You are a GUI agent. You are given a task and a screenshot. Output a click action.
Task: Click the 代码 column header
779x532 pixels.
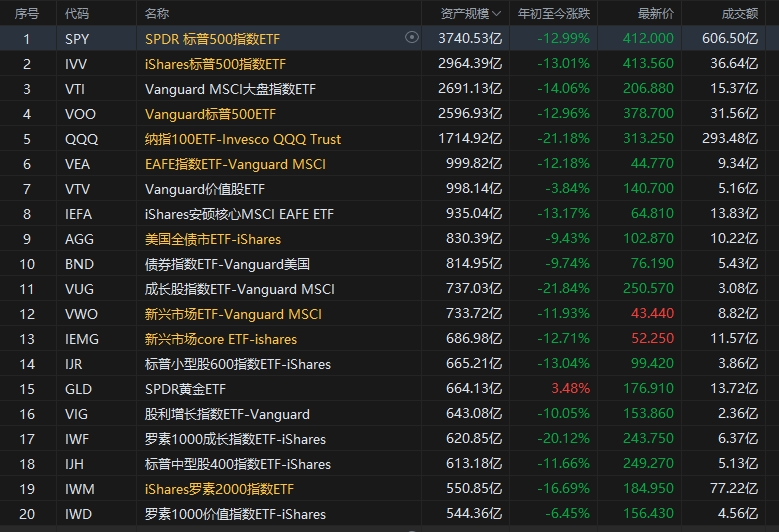76,13
